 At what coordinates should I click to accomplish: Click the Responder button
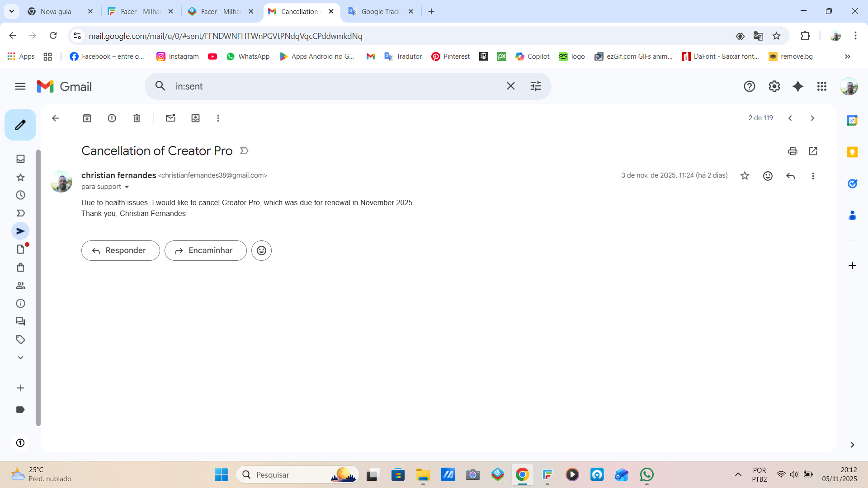tap(120, 251)
